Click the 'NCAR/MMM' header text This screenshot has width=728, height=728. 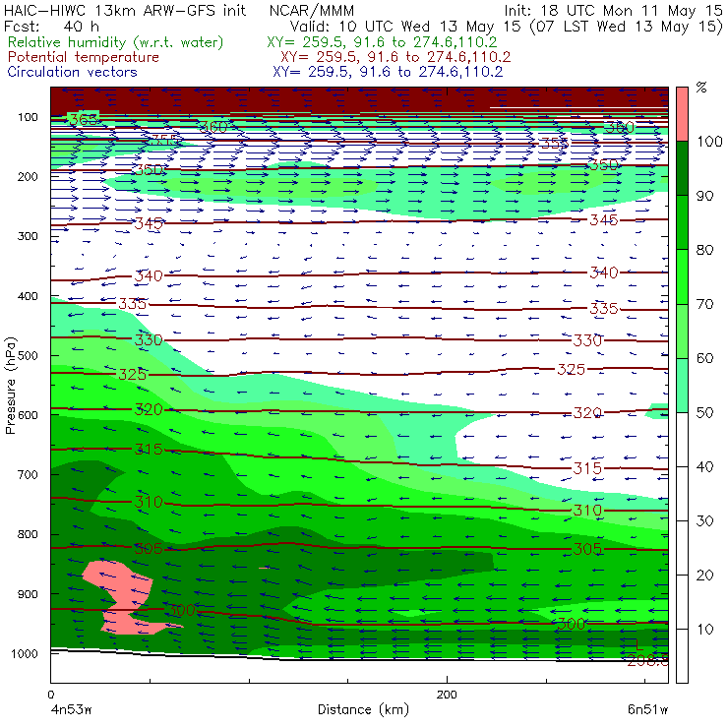coord(312,11)
